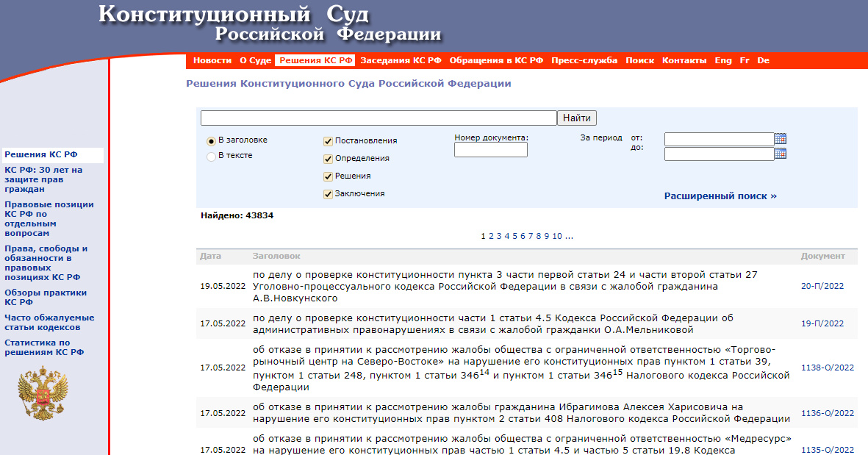Click the title about Ибрагимова Алексея Харисовича
This screenshot has height=455, width=868.
[x=521, y=413]
